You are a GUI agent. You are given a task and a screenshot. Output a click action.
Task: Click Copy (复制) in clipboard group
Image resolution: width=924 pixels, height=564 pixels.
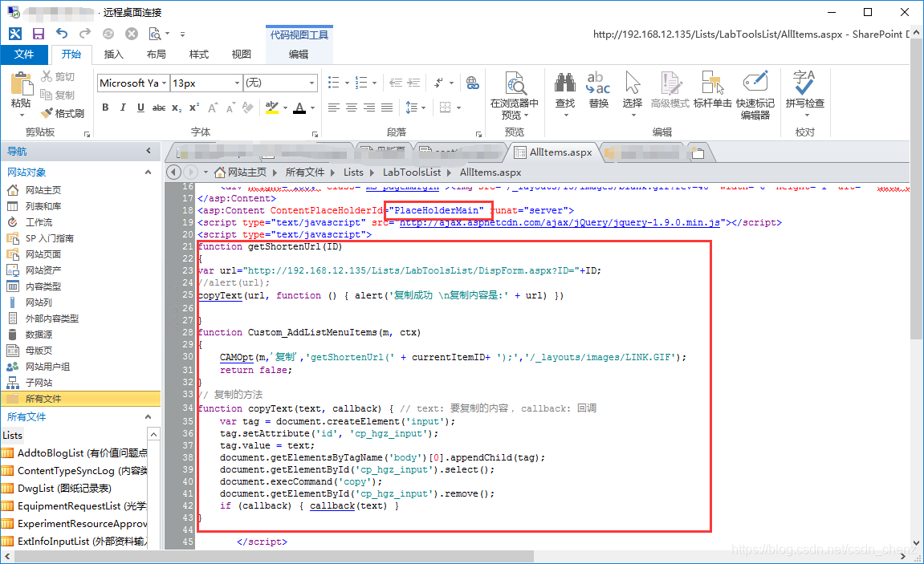click(58, 95)
